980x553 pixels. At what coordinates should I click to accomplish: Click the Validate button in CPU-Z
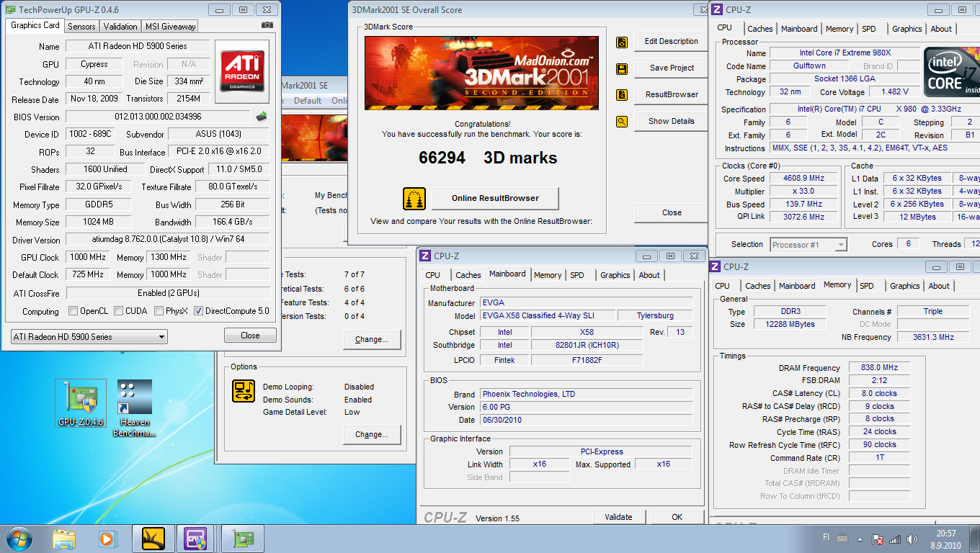pos(619,517)
